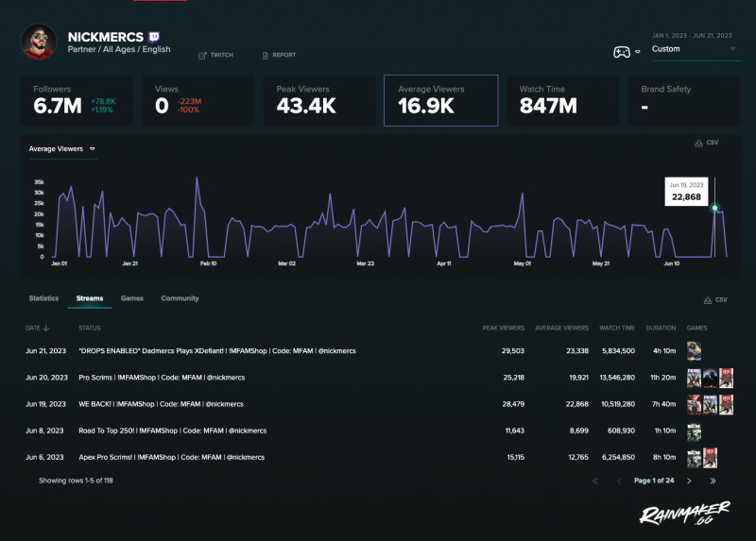Image resolution: width=756 pixels, height=541 pixels.
Task: Sort by AVERAGE VIEWERS column header
Action: tap(561, 328)
